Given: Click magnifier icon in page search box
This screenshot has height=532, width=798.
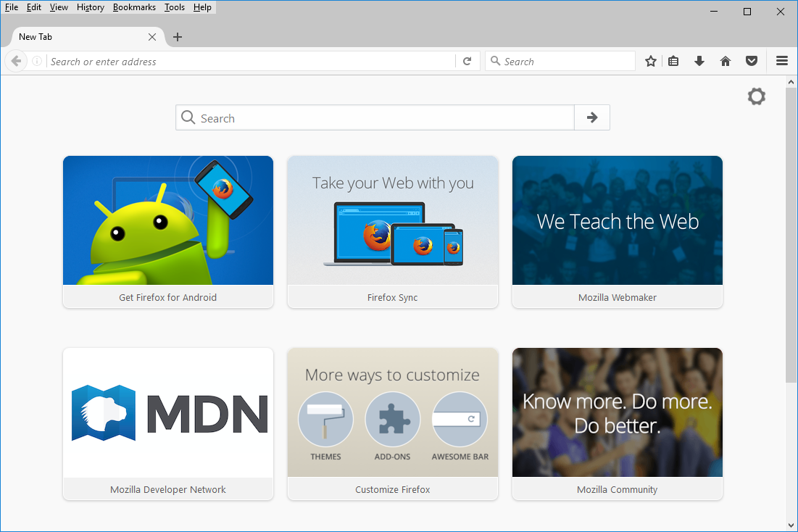Looking at the screenshot, I should pyautogui.click(x=188, y=117).
